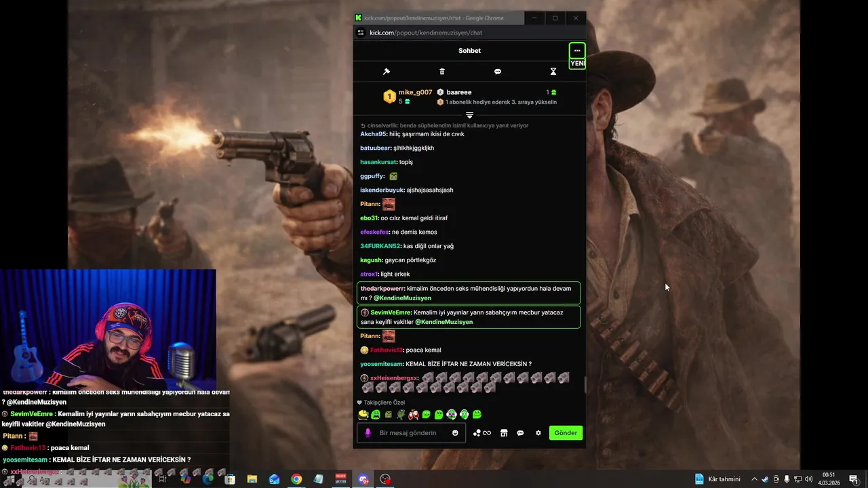The image size is (868, 488).
Task: Click the reply reference to cinselvarlik at top
Action: pos(444,125)
